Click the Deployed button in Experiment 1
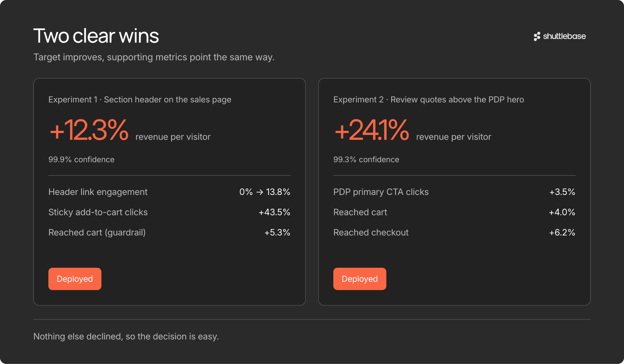 click(x=75, y=279)
